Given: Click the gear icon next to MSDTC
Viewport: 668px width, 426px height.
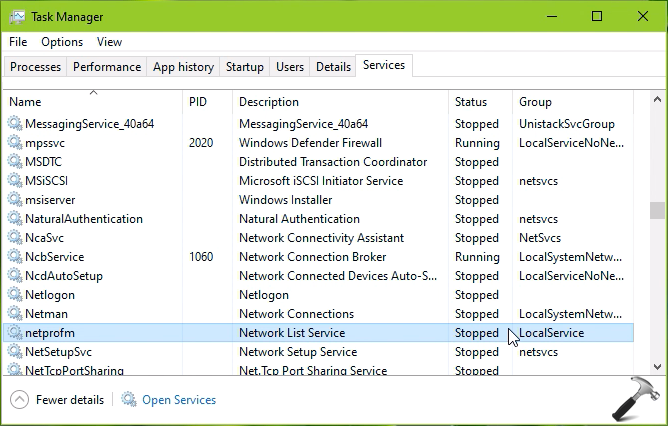Looking at the screenshot, I should [15, 162].
